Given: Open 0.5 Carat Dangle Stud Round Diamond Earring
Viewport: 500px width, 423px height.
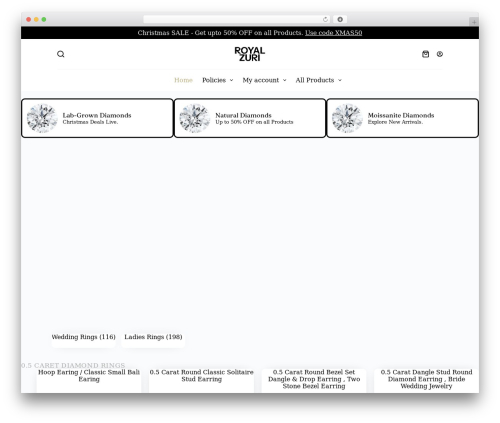Looking at the screenshot, I should [426, 379].
